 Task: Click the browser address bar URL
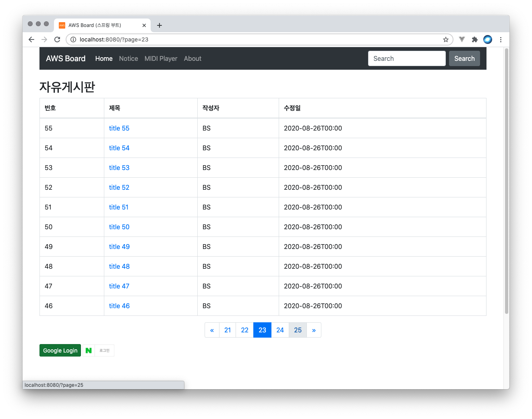242,39
